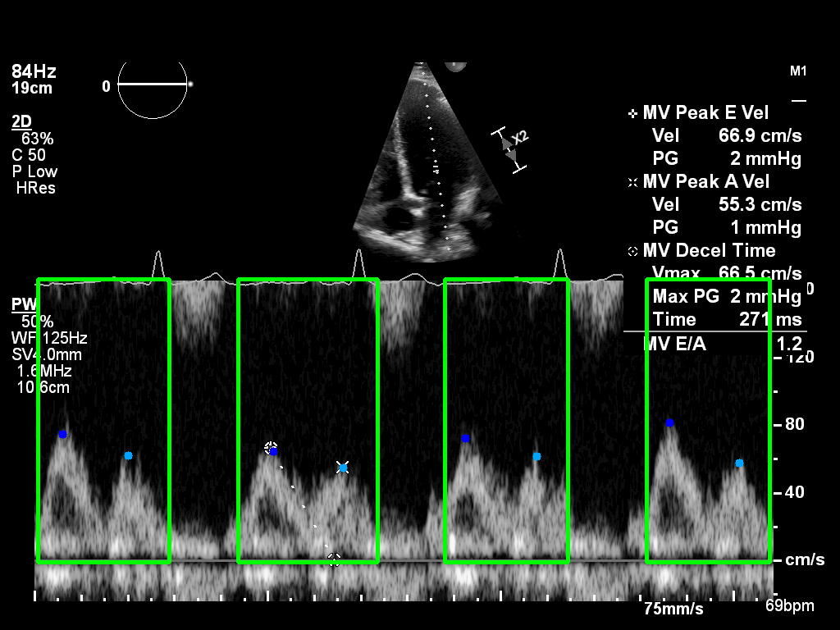Click the dark blue E-peak dot in the first green box
The width and height of the screenshot is (840, 630).
click(62, 434)
